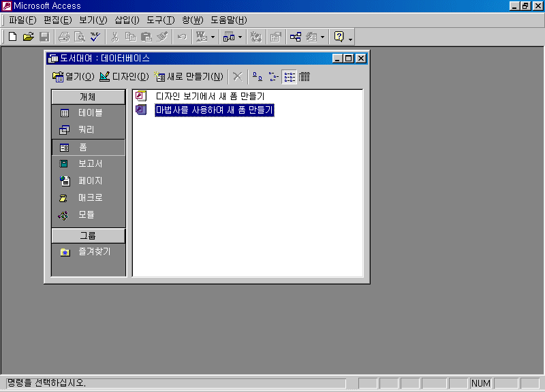Select 보고서 in the objects list
Viewport: 545px width, 392px height.
89,163
